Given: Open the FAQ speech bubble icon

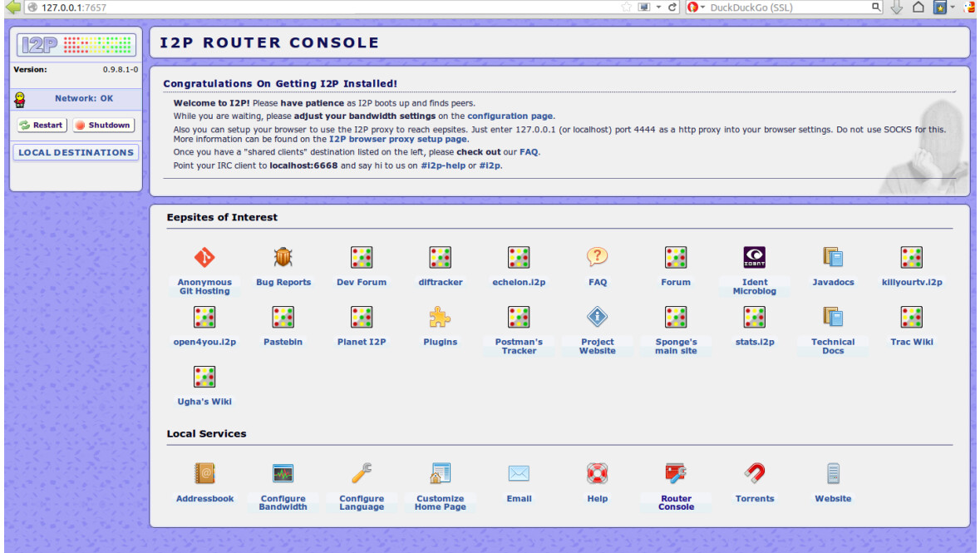Looking at the screenshot, I should tap(597, 257).
